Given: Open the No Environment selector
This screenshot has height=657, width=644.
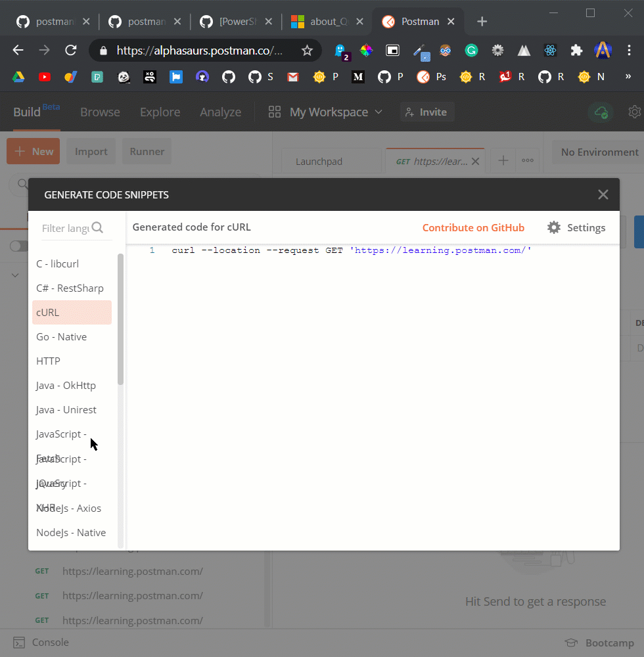Looking at the screenshot, I should (599, 152).
